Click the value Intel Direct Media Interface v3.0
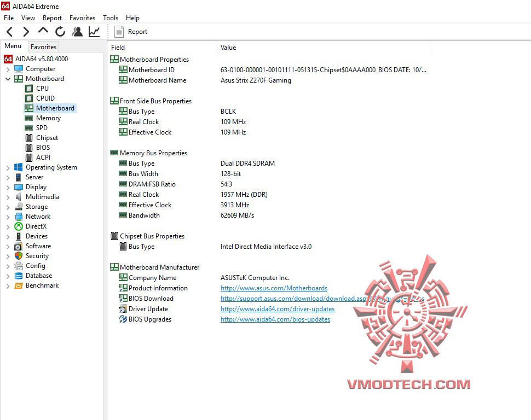Screen dimensions: 531x420 click(x=266, y=247)
